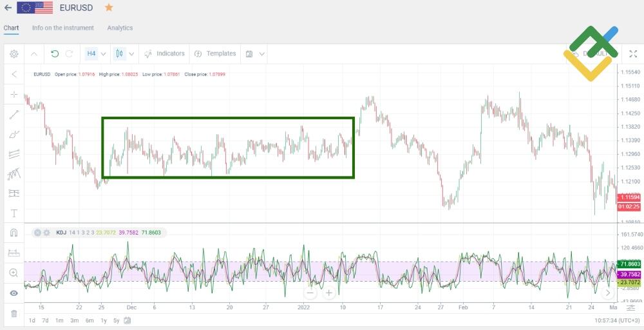The height and width of the screenshot is (330, 644).
Task: Select the 7d range
Action: click(x=45, y=320)
